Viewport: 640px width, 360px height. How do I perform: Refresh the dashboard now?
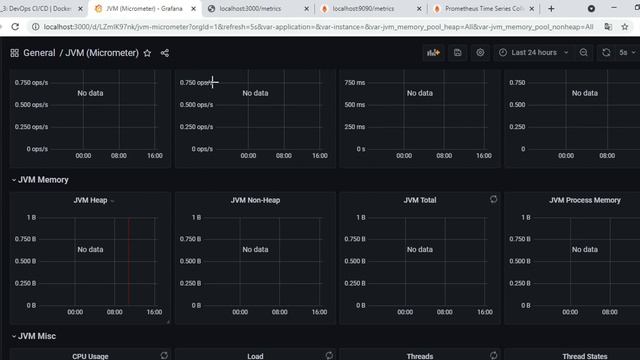click(x=606, y=53)
